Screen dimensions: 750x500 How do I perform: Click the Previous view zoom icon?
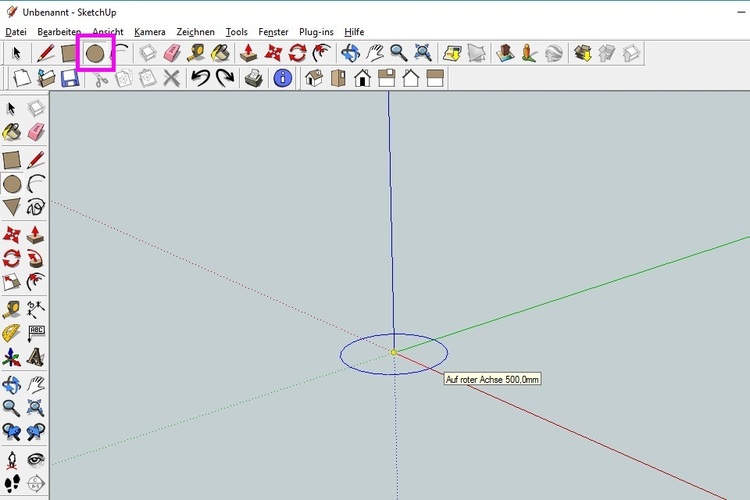[11, 432]
